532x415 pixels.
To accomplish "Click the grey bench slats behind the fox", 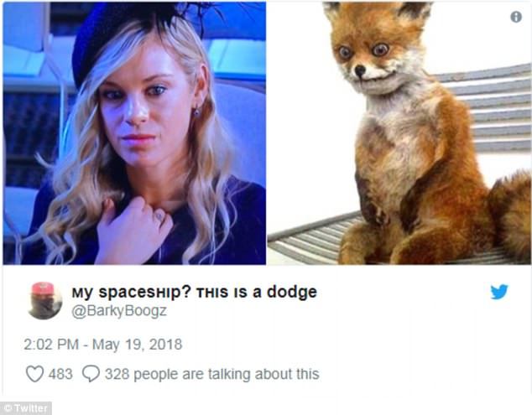I will click(488, 108).
